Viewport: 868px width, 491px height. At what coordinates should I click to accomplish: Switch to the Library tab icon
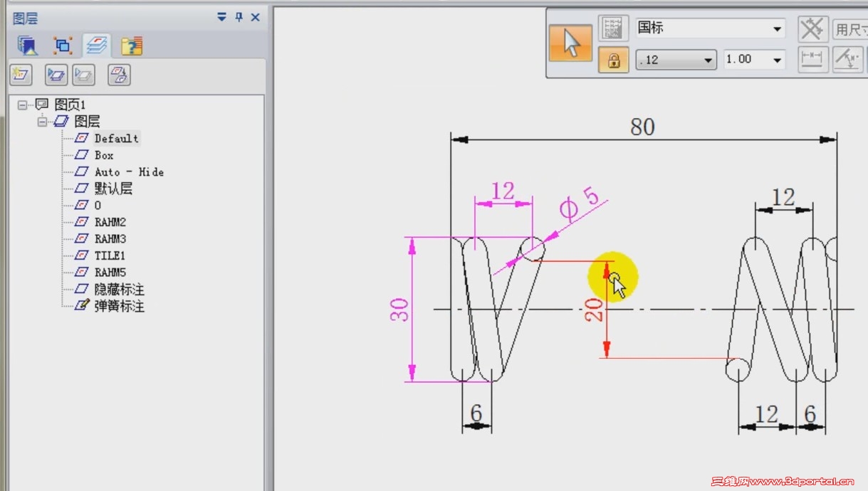[x=27, y=46]
